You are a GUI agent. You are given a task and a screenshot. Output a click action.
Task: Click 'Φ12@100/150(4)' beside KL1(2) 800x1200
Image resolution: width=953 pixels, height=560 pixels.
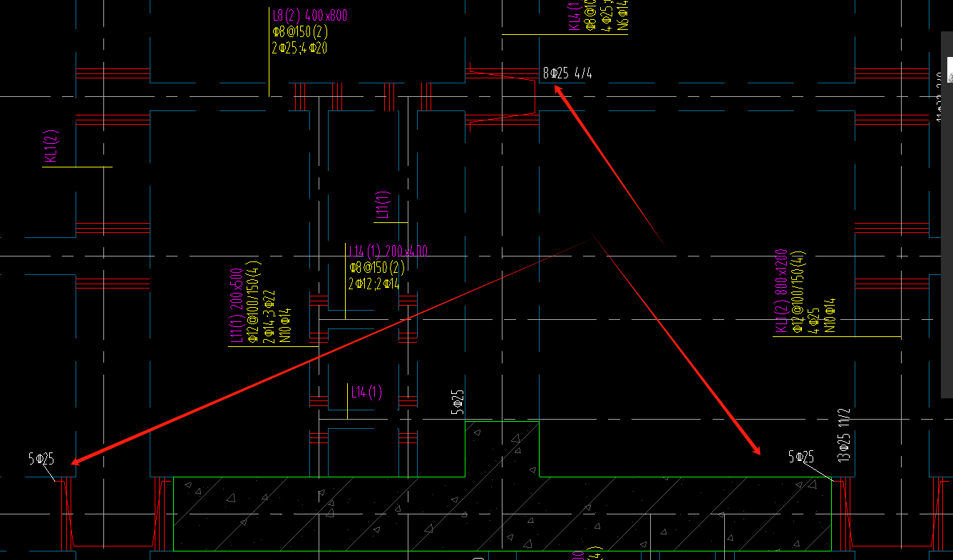tap(797, 291)
